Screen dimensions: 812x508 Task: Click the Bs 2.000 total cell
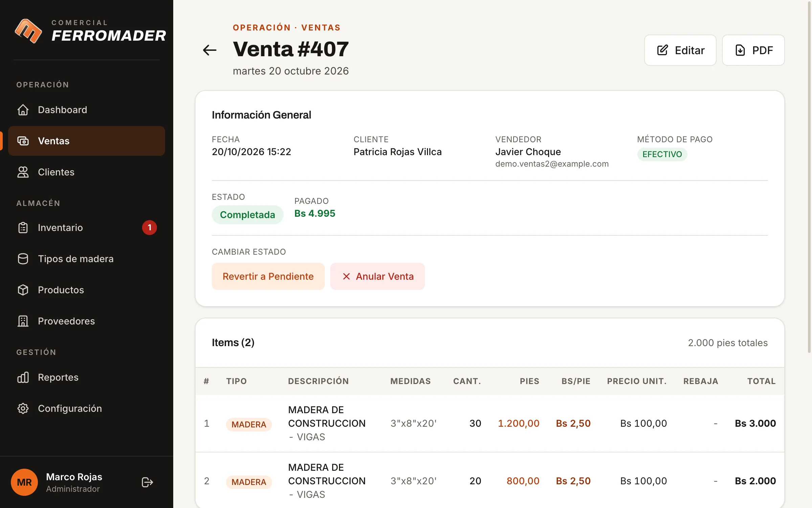click(x=755, y=481)
